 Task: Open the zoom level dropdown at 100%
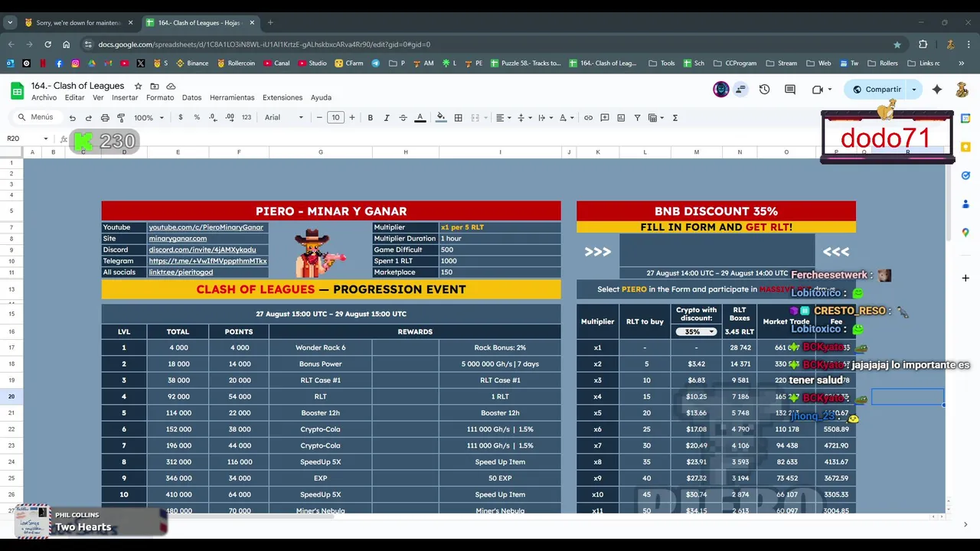point(149,118)
